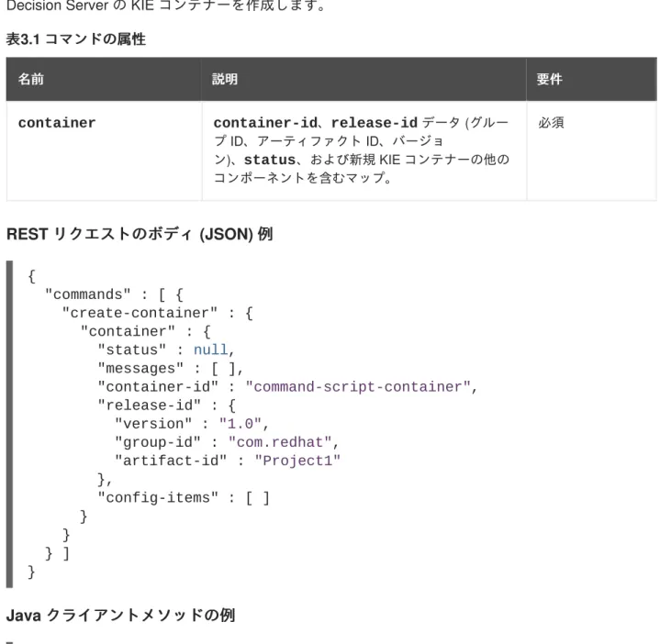Click the table caption '表3.1 コマンドの属性'
This screenshot has height=644, width=660.
coord(76,39)
